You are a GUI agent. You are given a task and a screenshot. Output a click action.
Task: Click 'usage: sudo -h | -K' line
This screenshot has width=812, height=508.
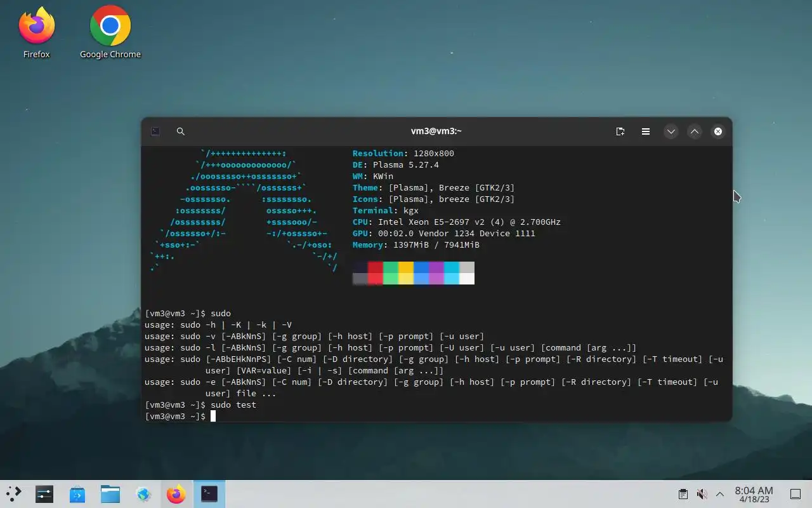tap(218, 325)
